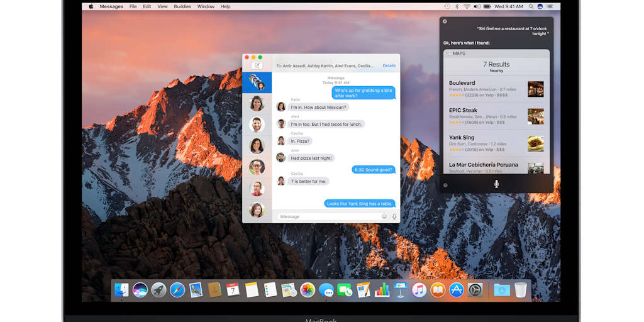Open the Help menu

click(226, 6)
